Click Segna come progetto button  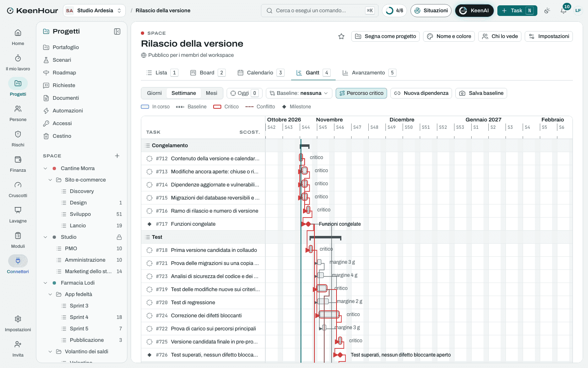pyautogui.click(x=385, y=36)
